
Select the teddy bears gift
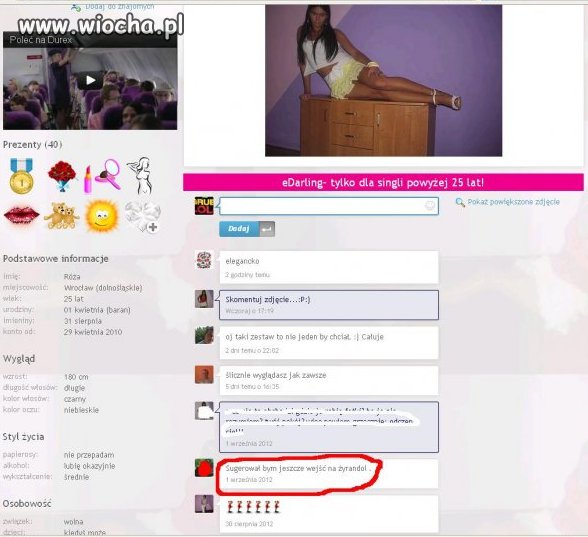pyautogui.click(x=62, y=215)
